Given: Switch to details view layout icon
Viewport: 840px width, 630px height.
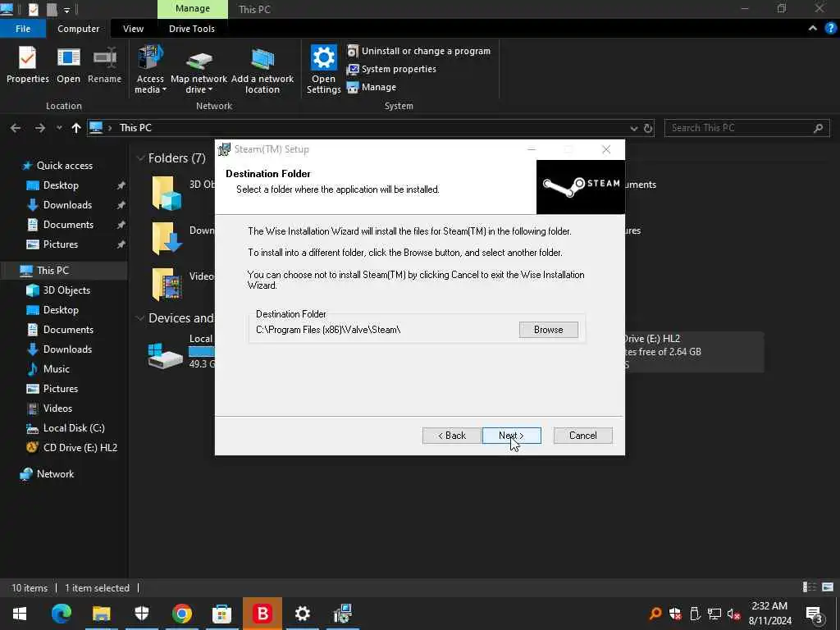Looking at the screenshot, I should click(810, 587).
